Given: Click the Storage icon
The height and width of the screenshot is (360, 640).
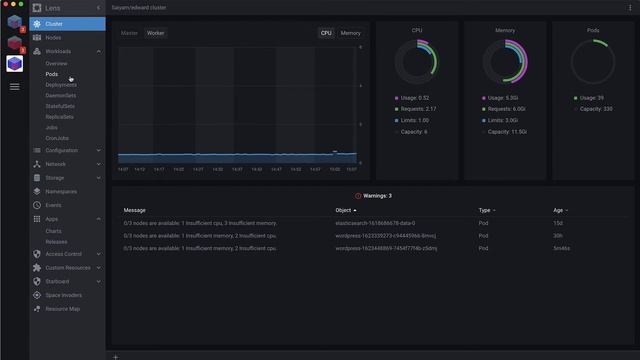Looking at the screenshot, I should 37,178.
